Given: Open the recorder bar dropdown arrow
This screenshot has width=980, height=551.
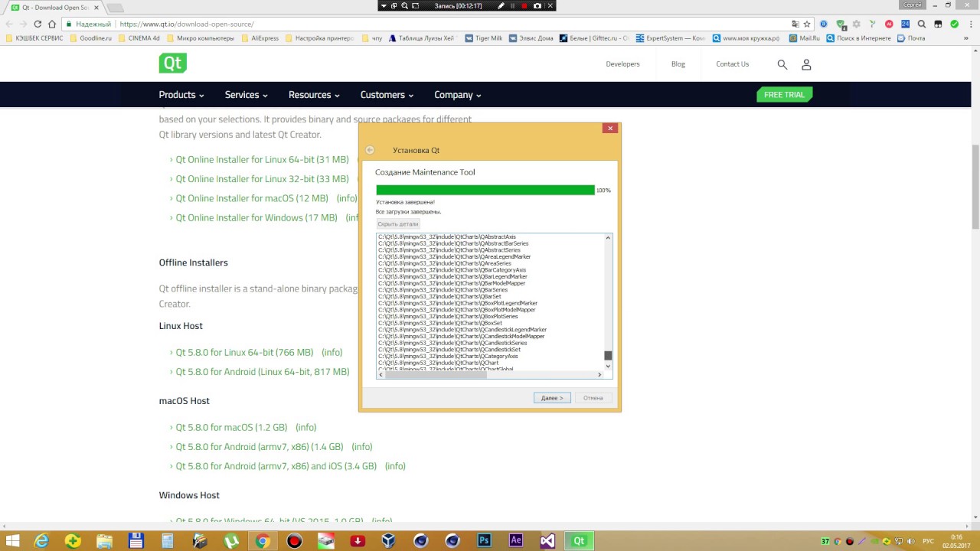Looking at the screenshot, I should (383, 5).
